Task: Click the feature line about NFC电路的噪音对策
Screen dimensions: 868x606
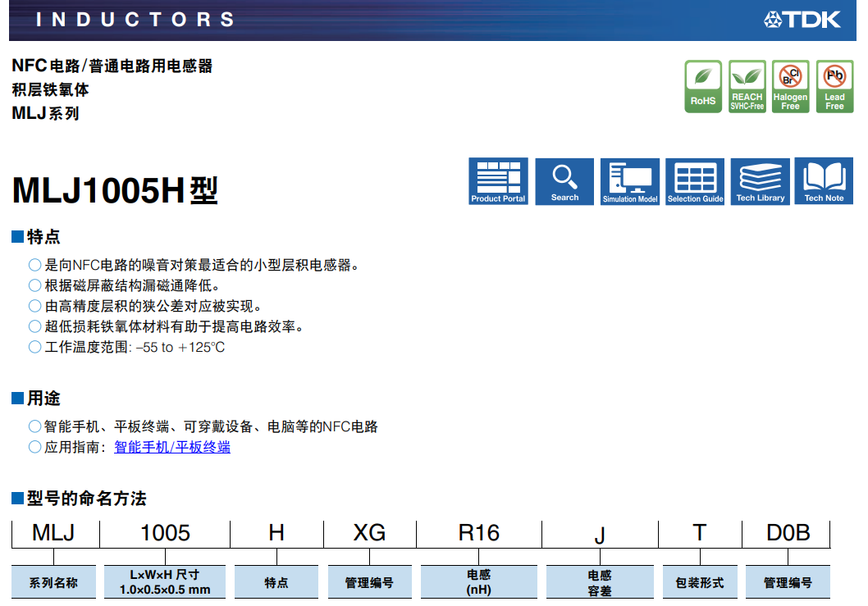Action: pyautogui.click(x=202, y=265)
